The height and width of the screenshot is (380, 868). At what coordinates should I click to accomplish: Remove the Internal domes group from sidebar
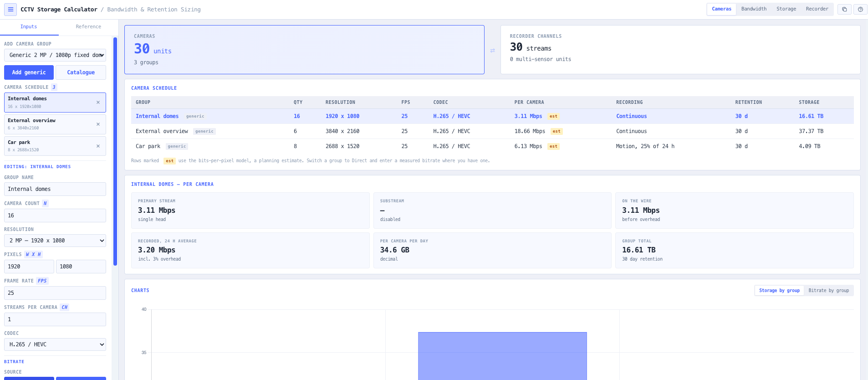98,103
